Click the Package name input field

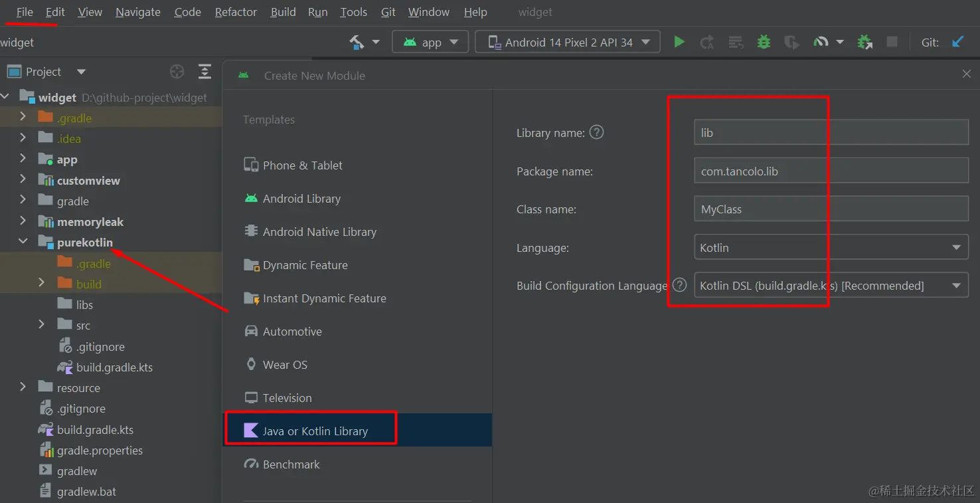coord(831,171)
